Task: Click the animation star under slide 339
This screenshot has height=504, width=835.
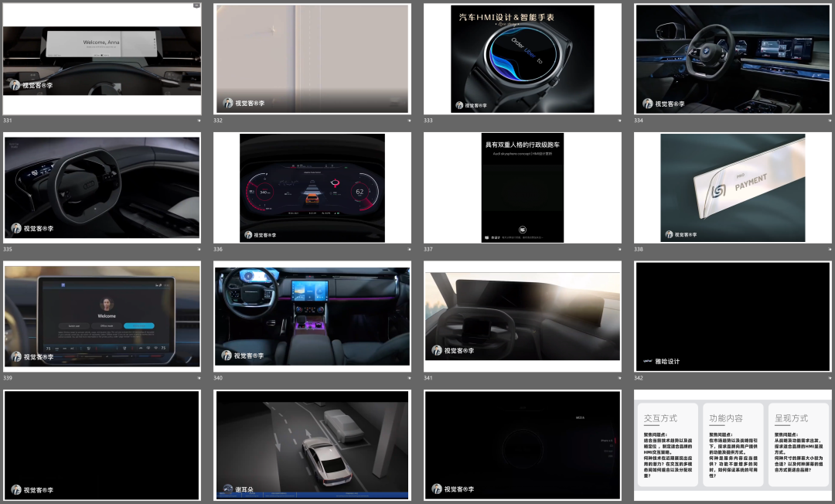Action: (x=199, y=378)
